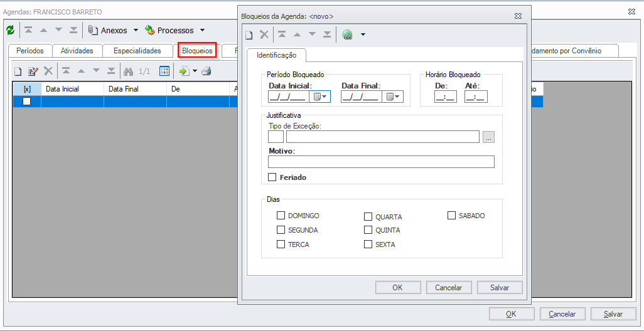Tick the SEGUNDA day checkbox
644x331 pixels.
tap(281, 229)
